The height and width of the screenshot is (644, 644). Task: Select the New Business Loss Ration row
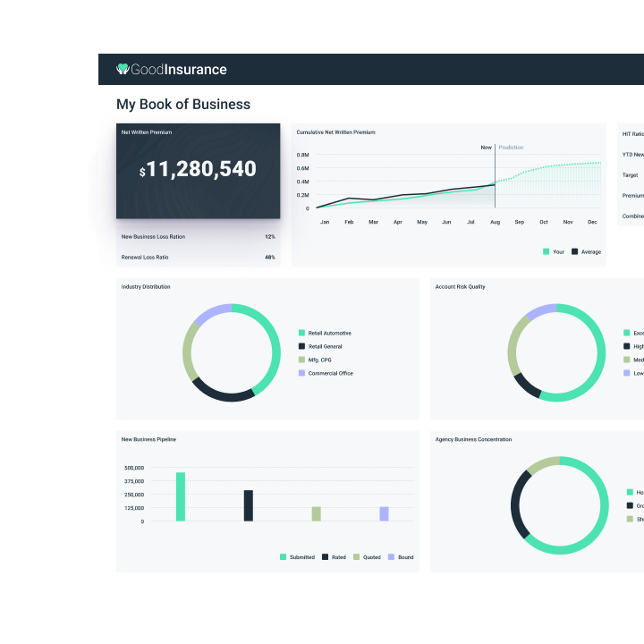coord(198,236)
